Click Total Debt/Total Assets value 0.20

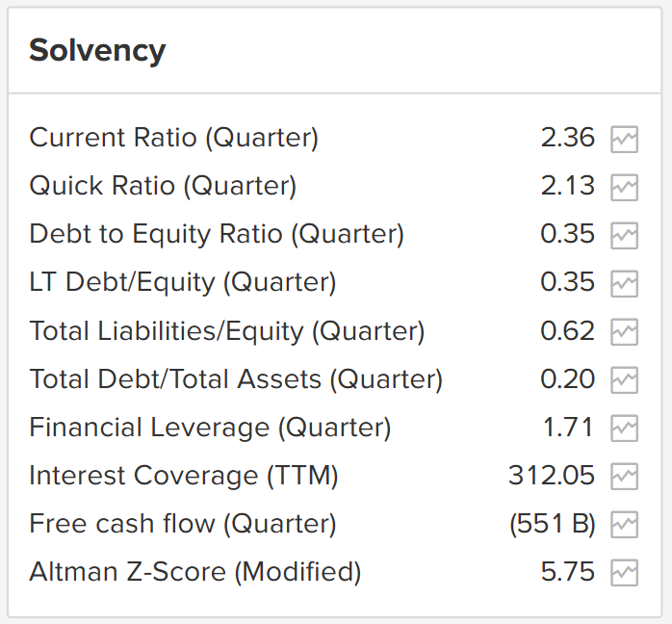click(568, 379)
